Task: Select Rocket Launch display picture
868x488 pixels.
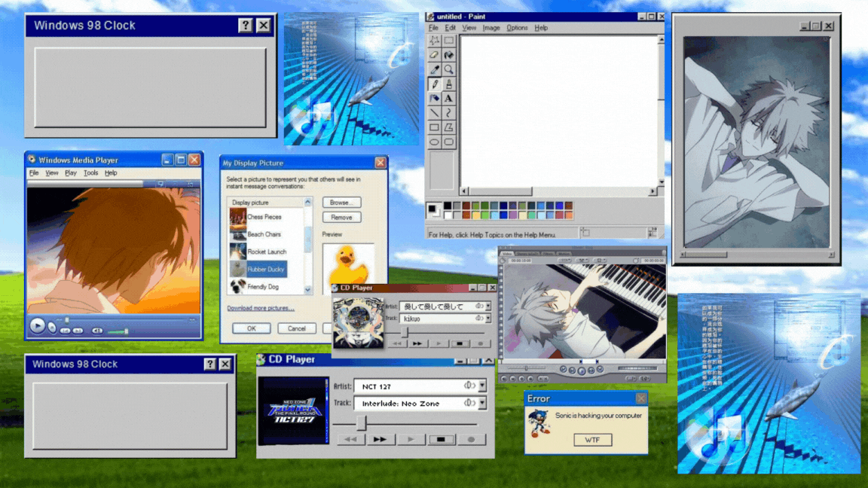Action: click(266, 252)
